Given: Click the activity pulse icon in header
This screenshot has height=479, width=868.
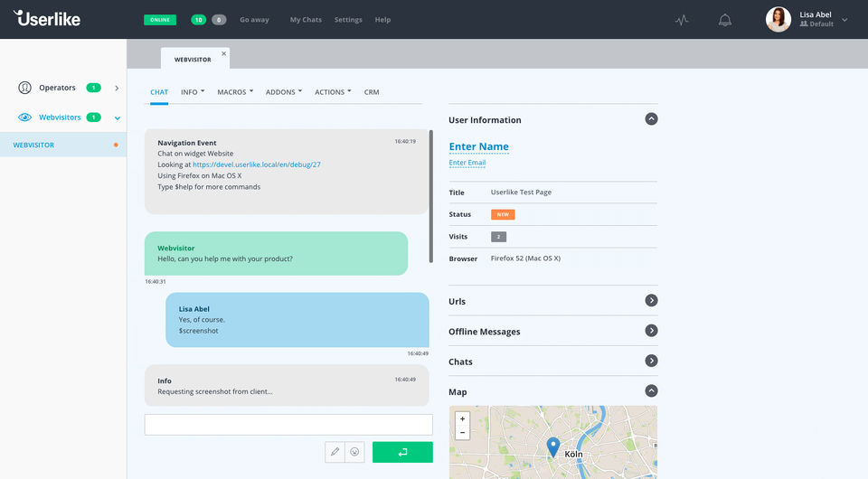Looking at the screenshot, I should click(x=682, y=20).
